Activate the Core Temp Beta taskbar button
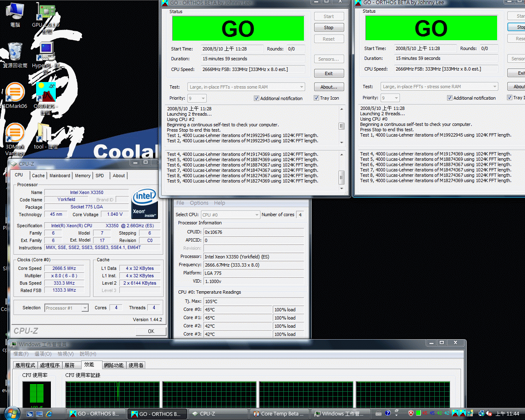 [x=279, y=414]
